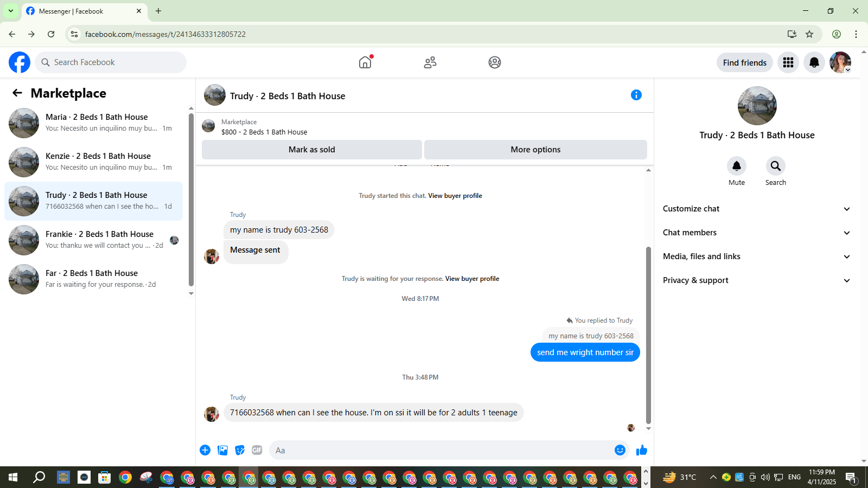Open the Microsoft Store taskbar icon
This screenshot has width=868, height=488.
tap(105, 477)
